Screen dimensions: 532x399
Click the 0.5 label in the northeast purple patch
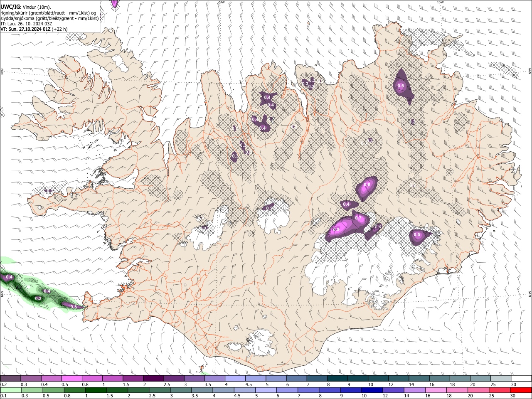[x=401, y=86]
